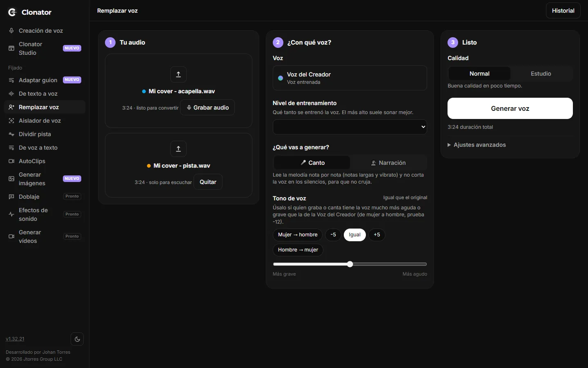The width and height of the screenshot is (588, 368).
Task: Click the Dividir pista icon
Action: [11, 134]
